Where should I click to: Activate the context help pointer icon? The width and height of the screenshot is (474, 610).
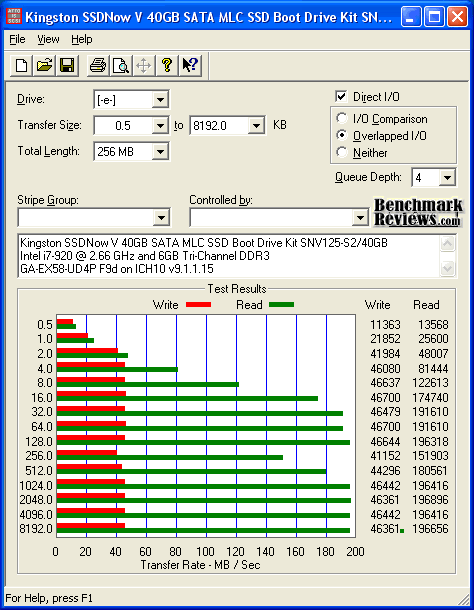click(190, 65)
